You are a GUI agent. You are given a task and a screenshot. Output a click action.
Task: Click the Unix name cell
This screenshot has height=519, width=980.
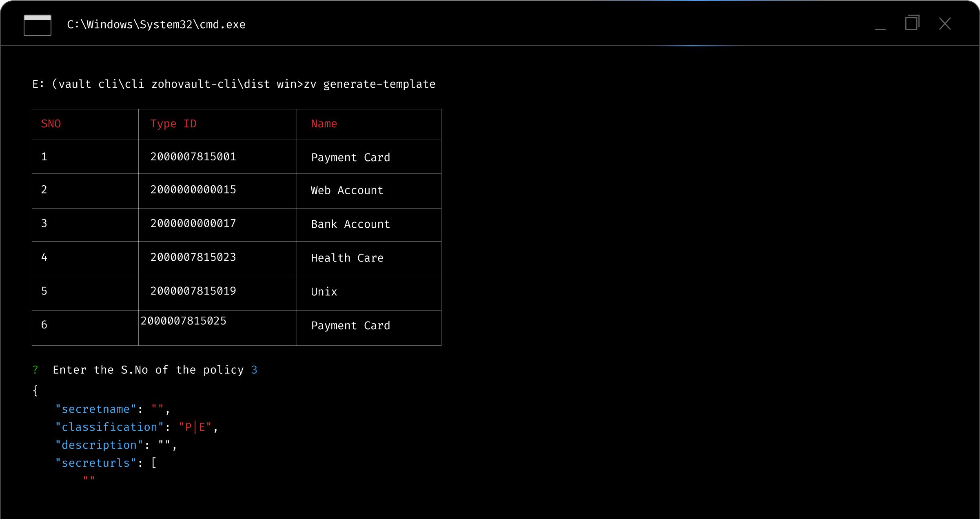click(x=324, y=292)
